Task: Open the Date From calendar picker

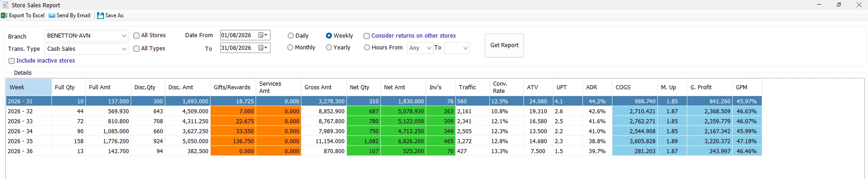Action: click(263, 35)
